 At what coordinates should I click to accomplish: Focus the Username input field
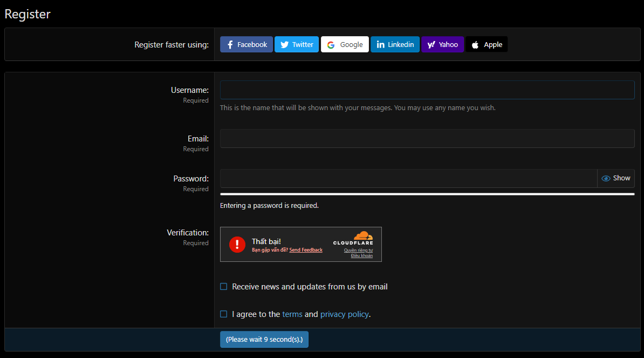coord(427,90)
